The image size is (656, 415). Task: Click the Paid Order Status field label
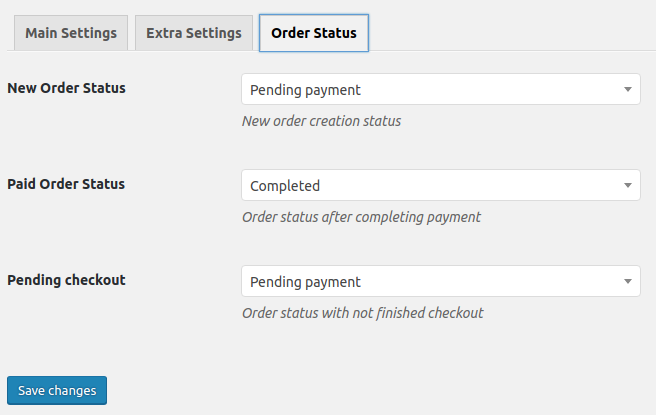(66, 184)
